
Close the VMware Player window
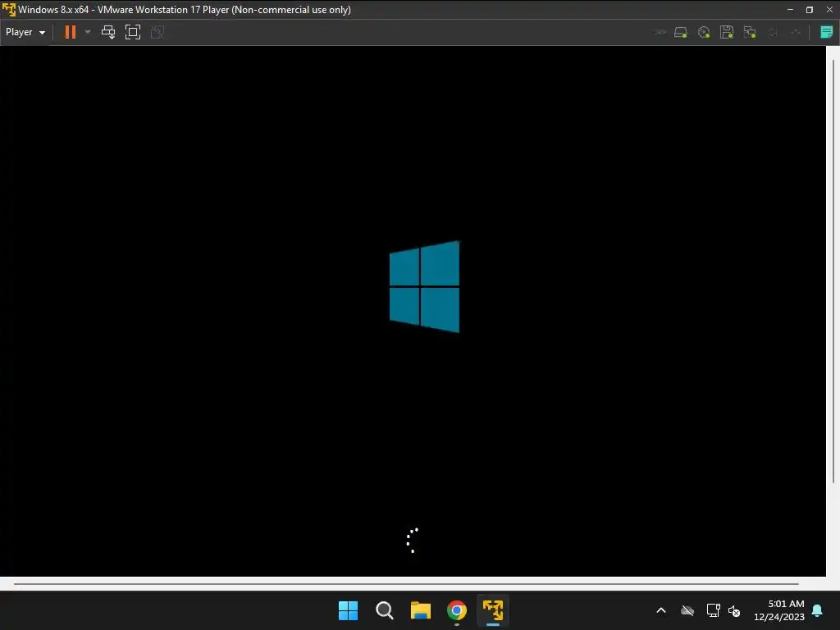829,10
